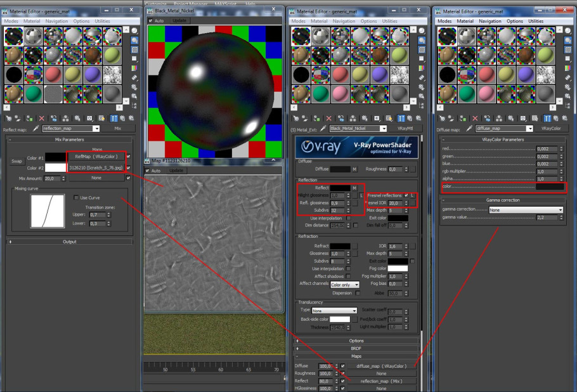Click Video Color Check in V-Ray PowerShader editor
This screenshot has height=392, width=577.
[422, 68]
